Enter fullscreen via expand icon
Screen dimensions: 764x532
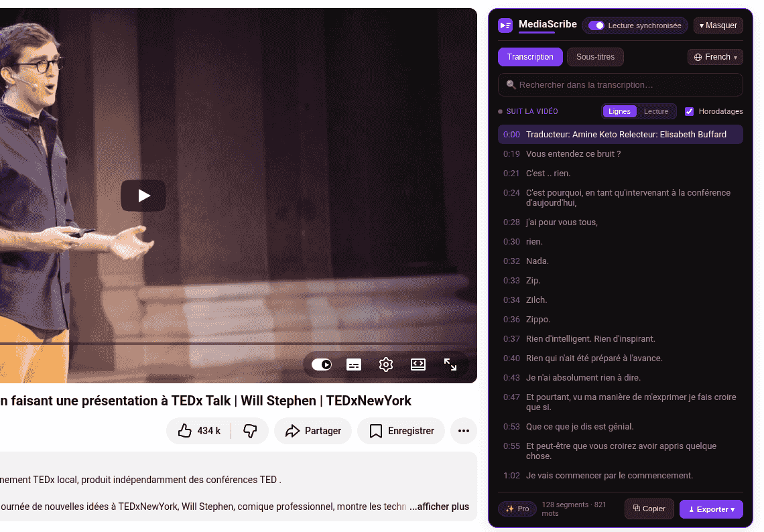tap(450, 364)
